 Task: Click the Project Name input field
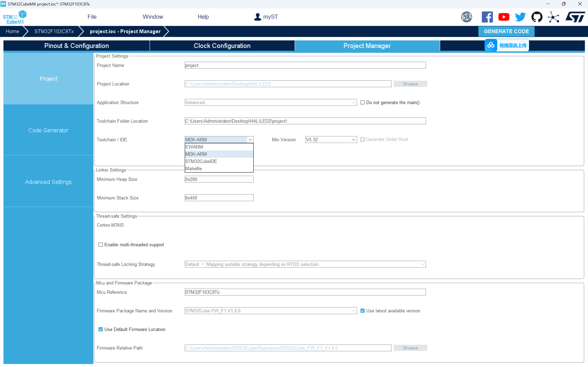[305, 65]
